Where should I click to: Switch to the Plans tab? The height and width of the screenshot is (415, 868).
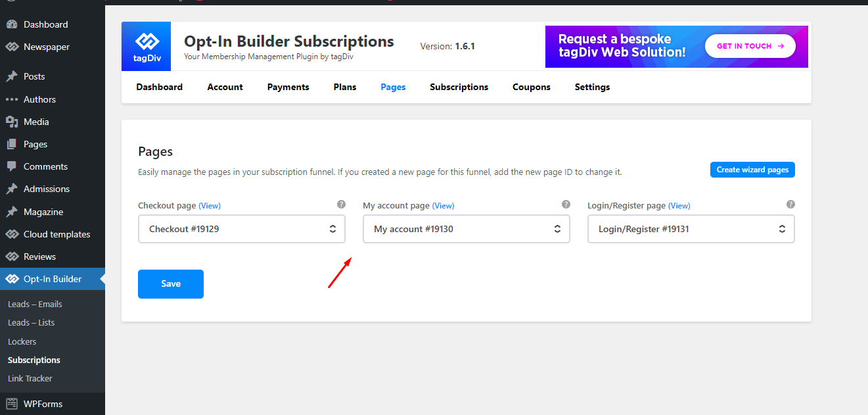pyautogui.click(x=345, y=87)
